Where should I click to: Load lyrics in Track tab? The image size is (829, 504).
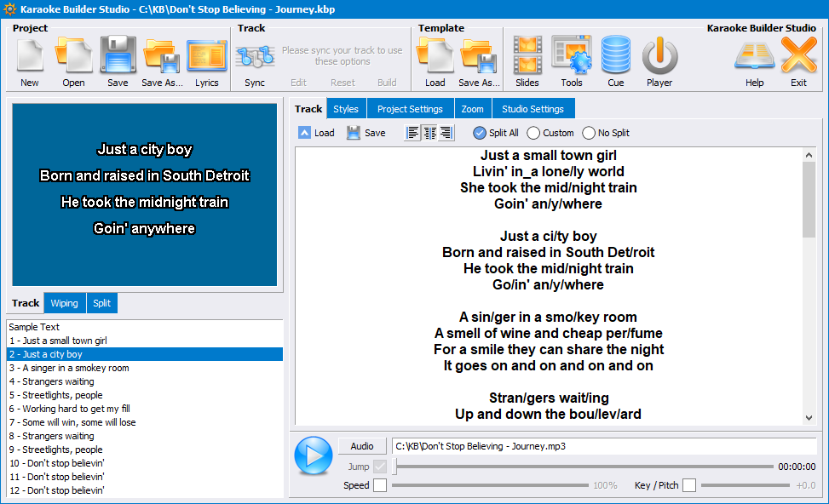316,133
